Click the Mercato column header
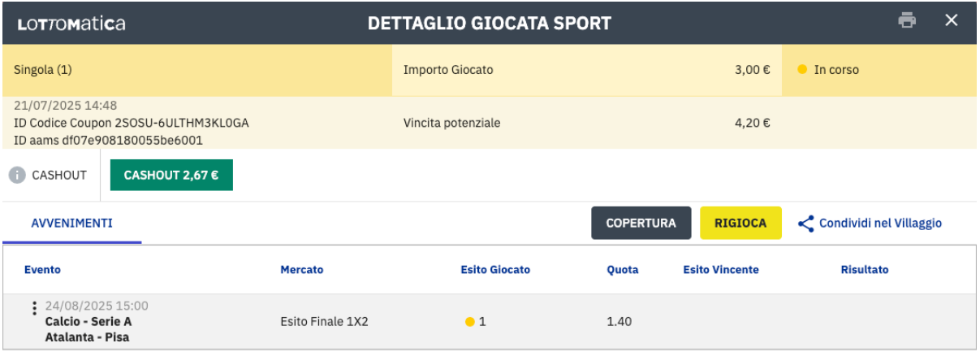 (301, 270)
